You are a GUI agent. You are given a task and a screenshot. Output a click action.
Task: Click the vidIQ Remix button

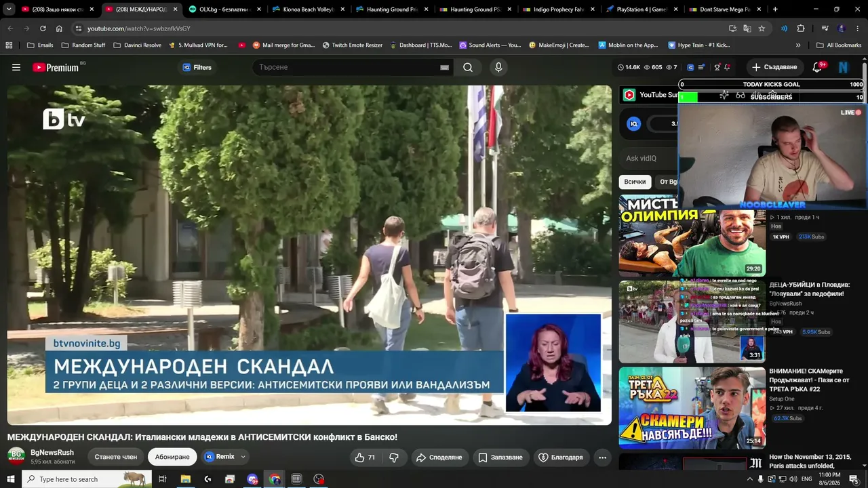[x=220, y=457]
